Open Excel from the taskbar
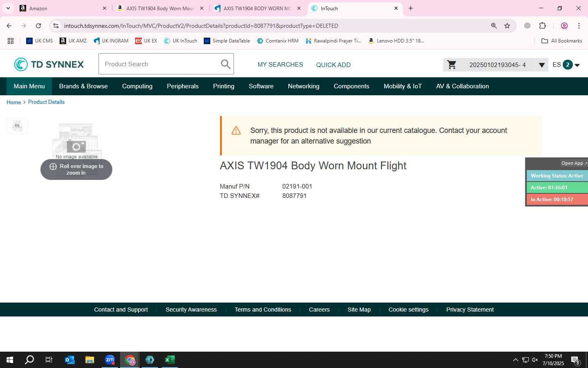Screen dimensions: 588x368 (169, 360)
